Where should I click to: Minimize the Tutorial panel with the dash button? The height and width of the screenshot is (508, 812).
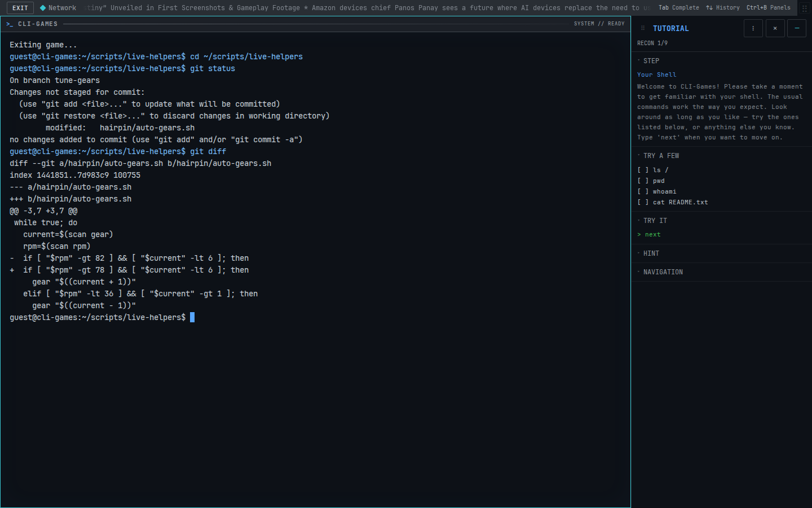797,28
